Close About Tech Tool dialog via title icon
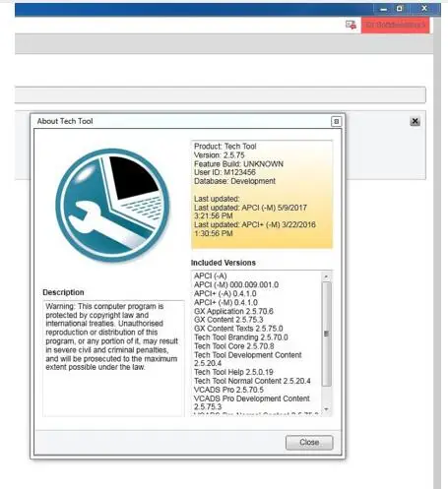This screenshot has height=489, width=448. 336,121
